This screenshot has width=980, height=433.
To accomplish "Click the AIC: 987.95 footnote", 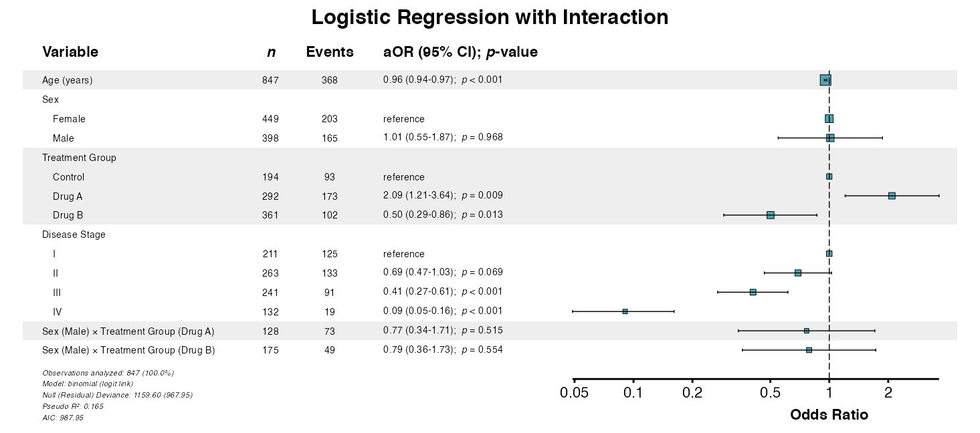I will [x=63, y=418].
